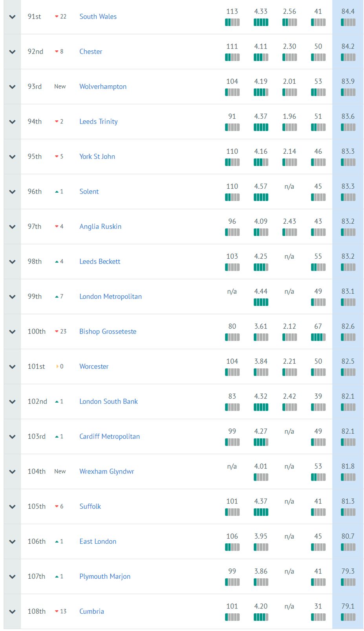
Task: Click Worcester's orange no-change arrow icon
Action: (57, 366)
